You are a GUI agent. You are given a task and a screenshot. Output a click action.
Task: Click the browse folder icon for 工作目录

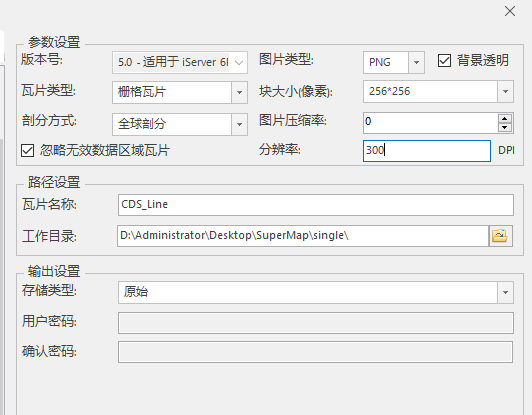click(501, 236)
